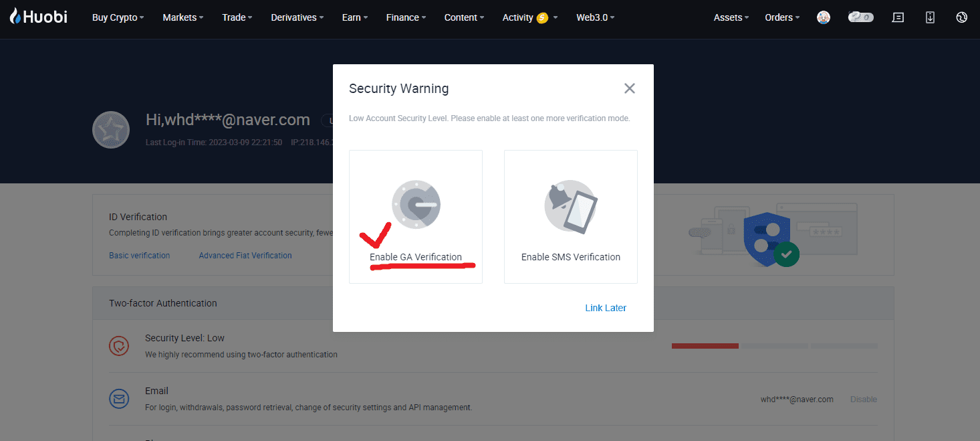Click the Link Later link
Viewport: 980px width, 441px height.
(x=605, y=307)
